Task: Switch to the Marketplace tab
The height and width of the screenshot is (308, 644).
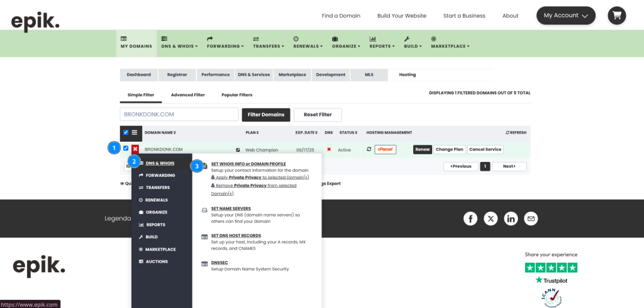Action: (292, 75)
